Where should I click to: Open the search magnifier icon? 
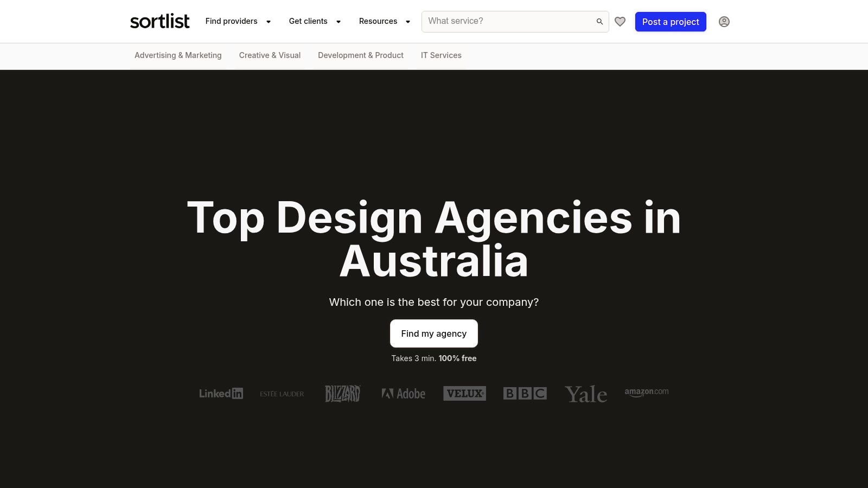pos(599,21)
